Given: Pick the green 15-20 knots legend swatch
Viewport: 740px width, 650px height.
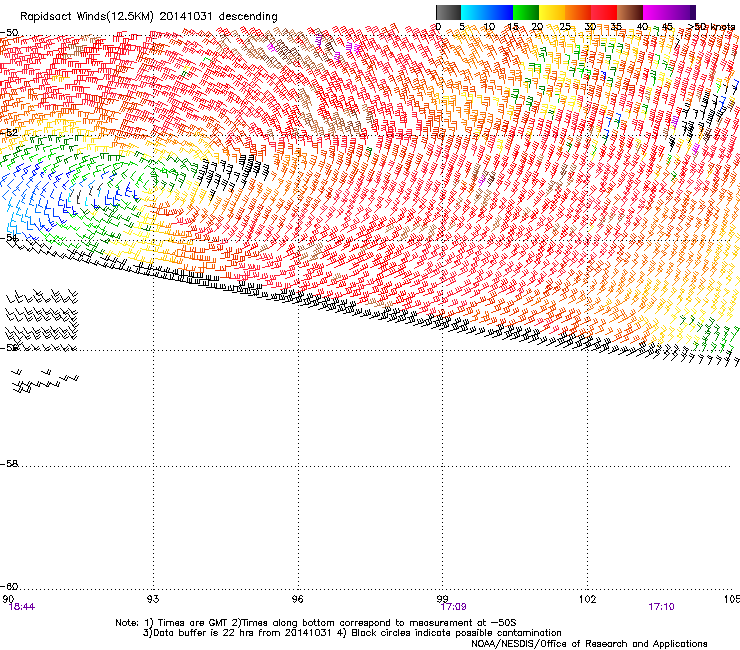Looking at the screenshot, I should (526, 12).
